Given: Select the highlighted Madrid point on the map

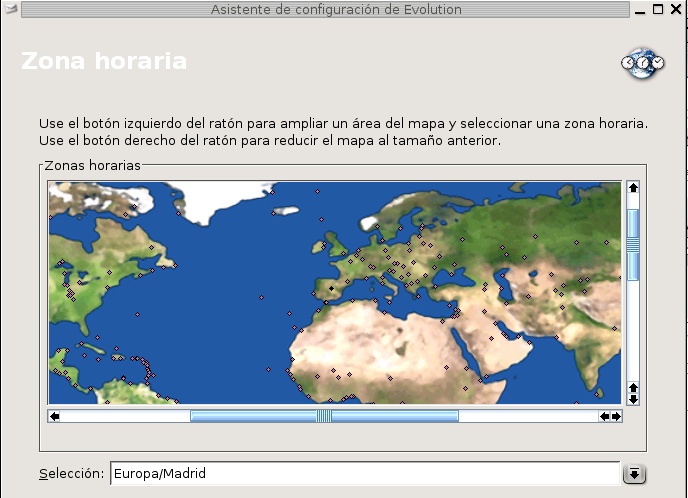Looking at the screenshot, I should pos(331,288).
